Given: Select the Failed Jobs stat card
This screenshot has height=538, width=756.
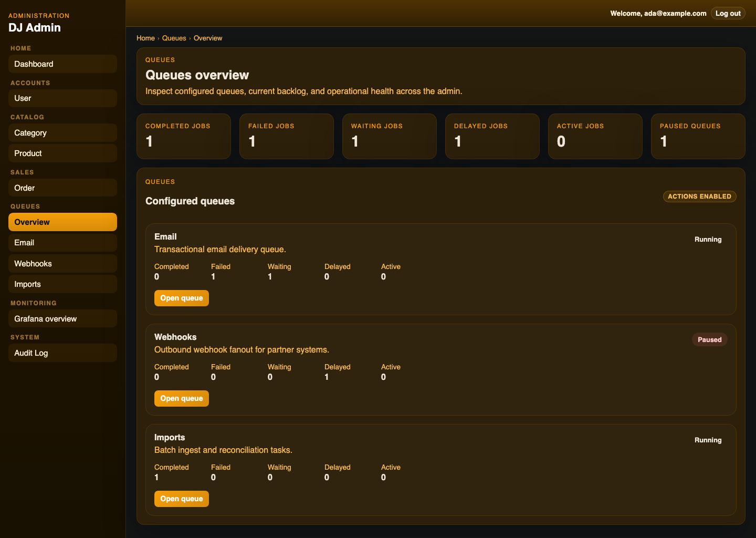Looking at the screenshot, I should [286, 136].
